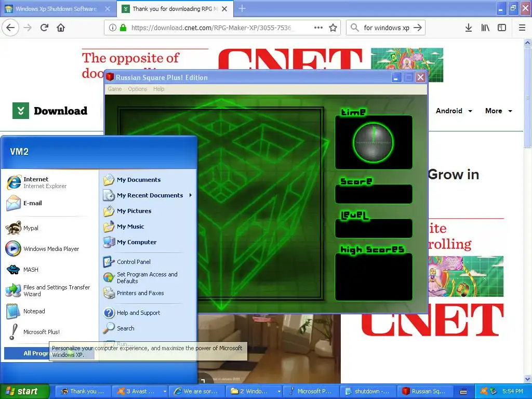532x399 pixels.
Task: Open Notepad from Start menu
Action: [50, 311]
